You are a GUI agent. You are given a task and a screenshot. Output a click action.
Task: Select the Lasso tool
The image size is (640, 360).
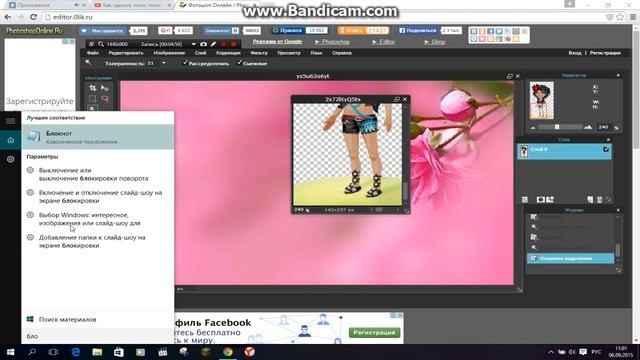pos(105,99)
